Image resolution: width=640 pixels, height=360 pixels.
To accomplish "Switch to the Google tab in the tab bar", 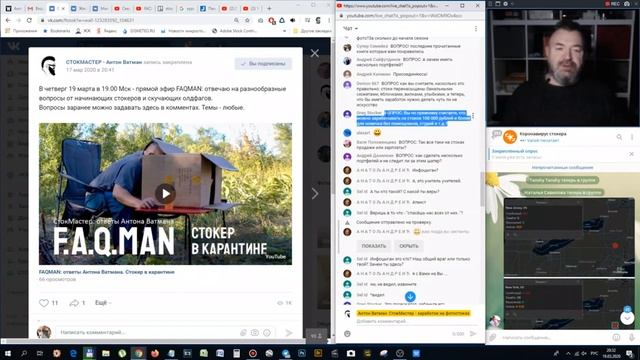I will pos(187,8).
